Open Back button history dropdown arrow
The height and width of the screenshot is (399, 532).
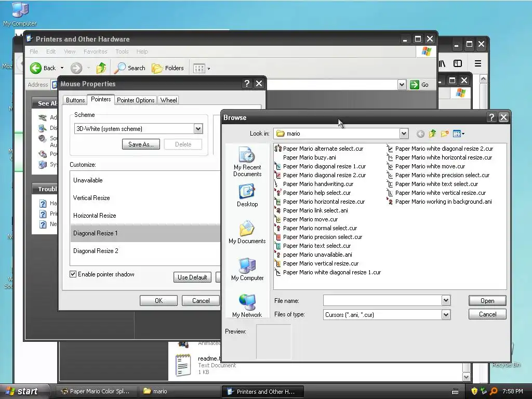pyautogui.click(x=62, y=68)
